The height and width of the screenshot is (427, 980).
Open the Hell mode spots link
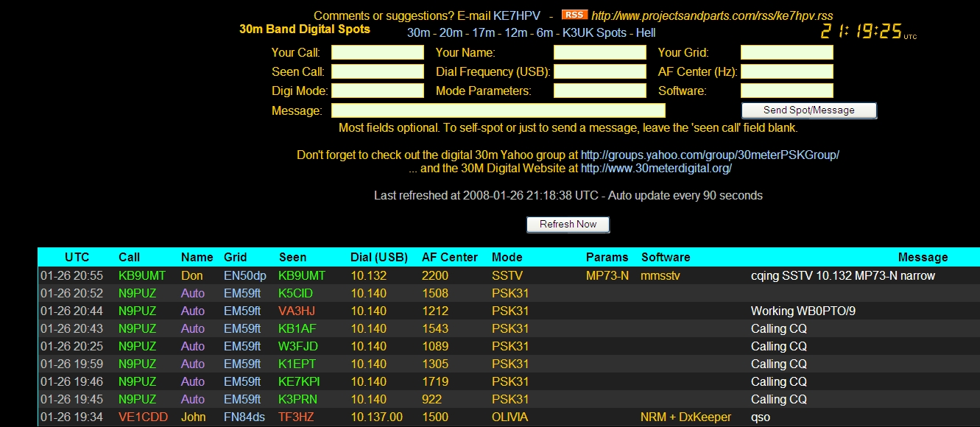point(645,32)
